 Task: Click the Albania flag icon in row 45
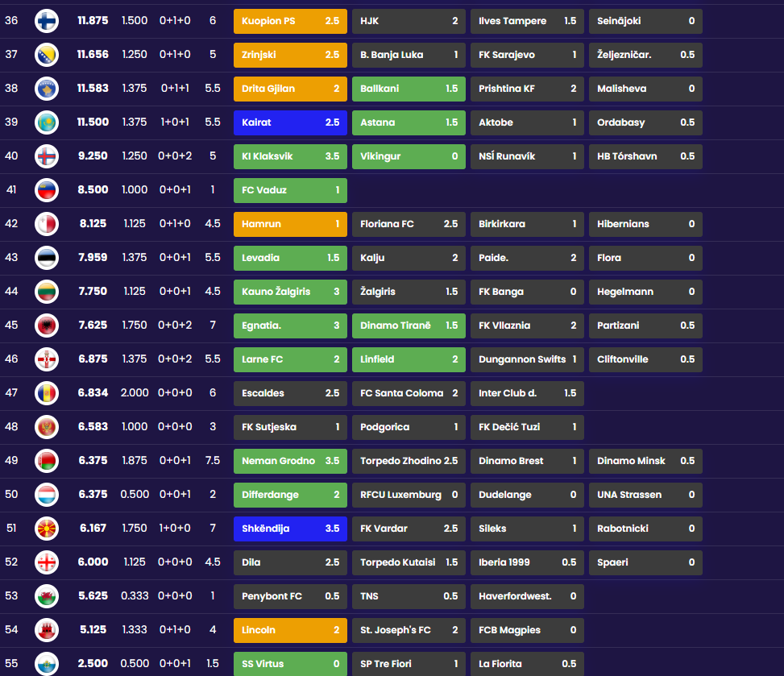pyautogui.click(x=47, y=326)
